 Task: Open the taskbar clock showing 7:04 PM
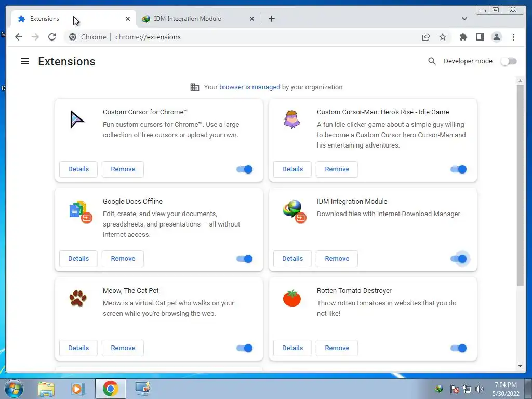tap(506, 389)
